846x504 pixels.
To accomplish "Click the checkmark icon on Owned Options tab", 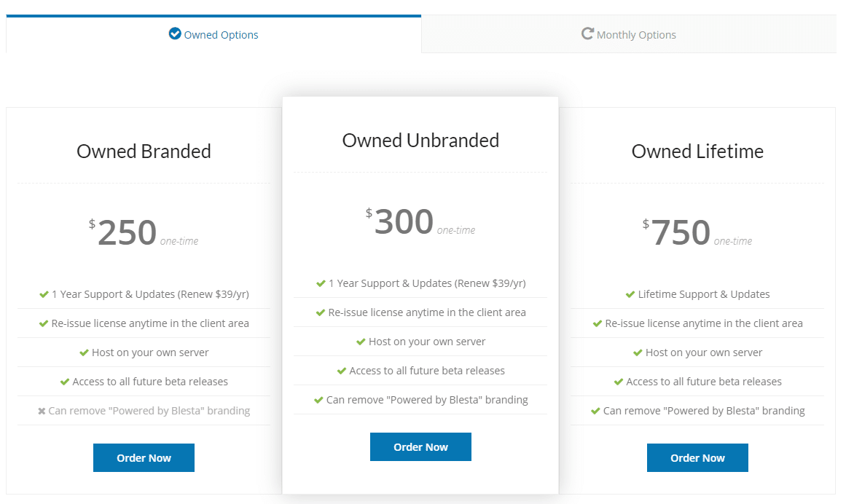I will tap(175, 34).
